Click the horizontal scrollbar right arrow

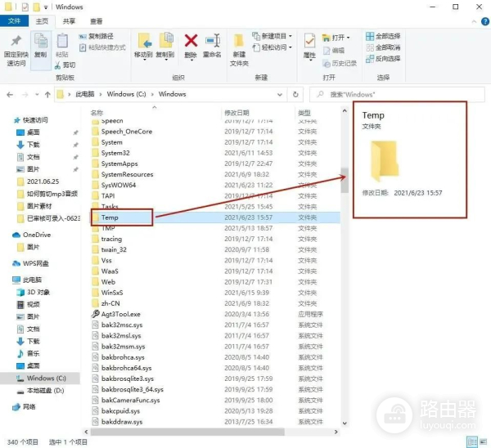click(x=336, y=432)
